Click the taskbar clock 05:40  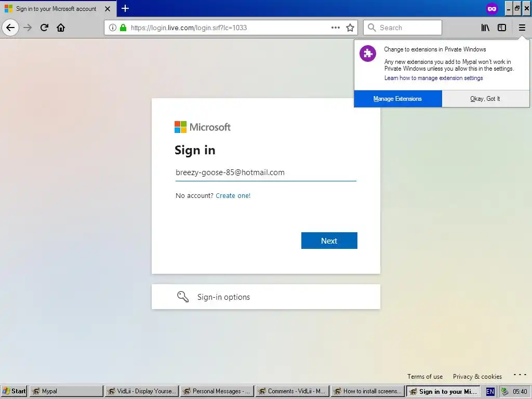[520, 392]
